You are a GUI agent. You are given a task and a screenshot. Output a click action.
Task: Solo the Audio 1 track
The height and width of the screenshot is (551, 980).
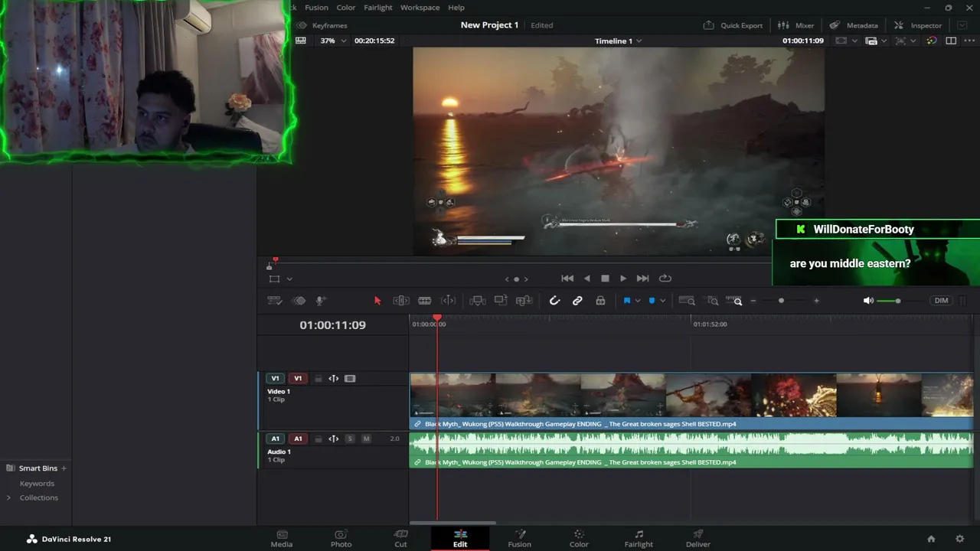tap(350, 439)
